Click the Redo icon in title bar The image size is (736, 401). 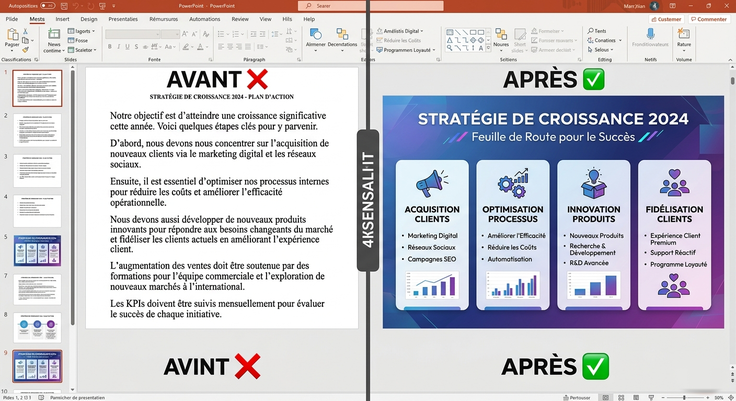(89, 6)
